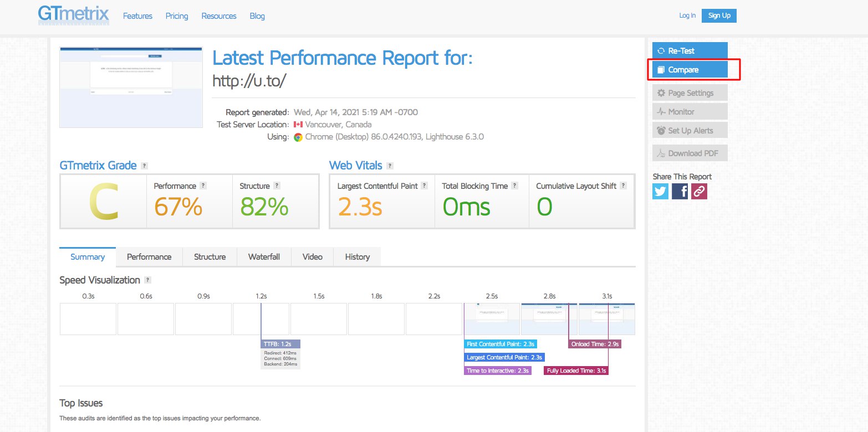Click the http://u.to/ URL text
The height and width of the screenshot is (432, 868).
(249, 81)
